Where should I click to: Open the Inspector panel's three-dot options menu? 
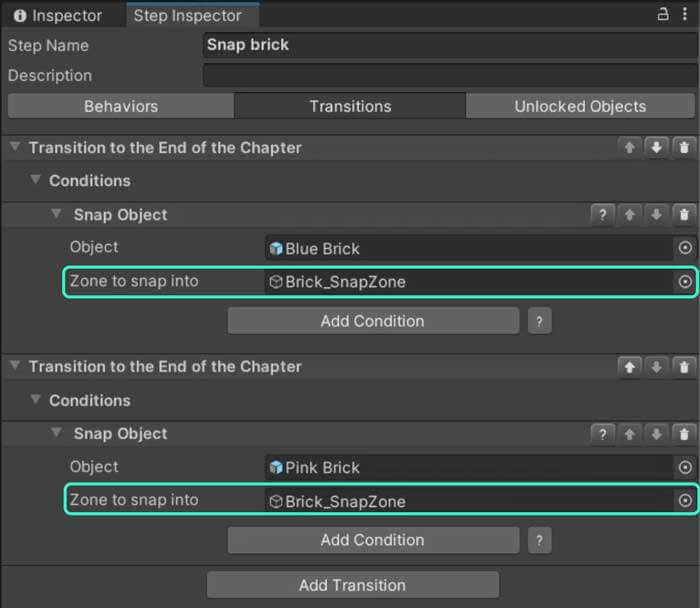coord(685,15)
